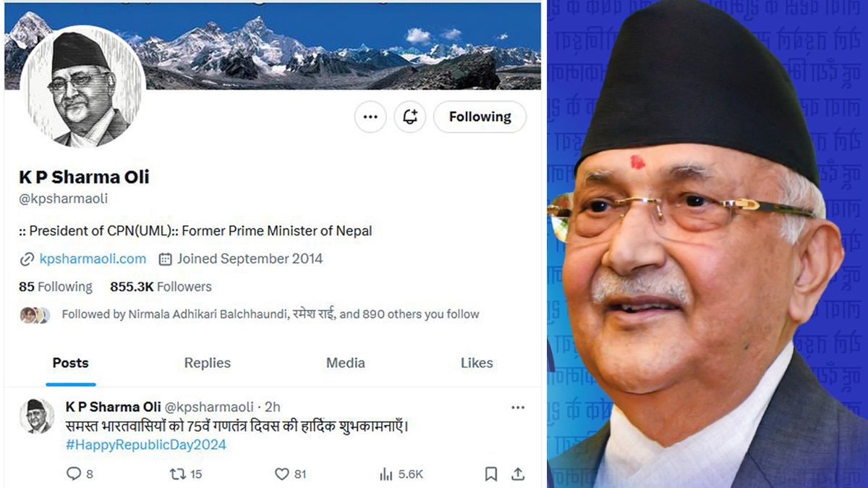Share the post via share icon
The image size is (868, 488).
coord(518,474)
